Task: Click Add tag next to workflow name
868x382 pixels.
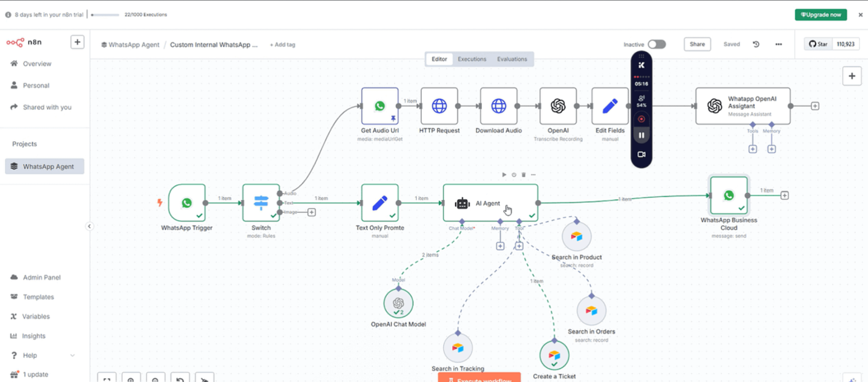Action: [283, 45]
